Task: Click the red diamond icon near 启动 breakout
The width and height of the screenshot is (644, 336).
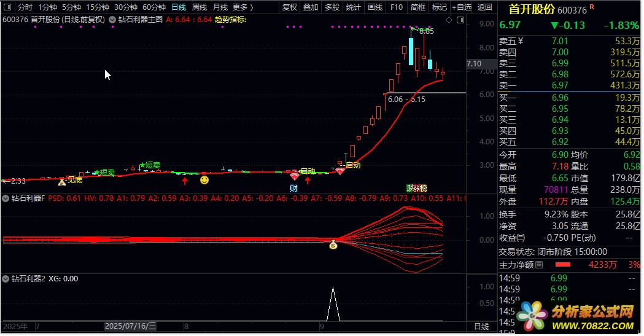Action: 339,171
